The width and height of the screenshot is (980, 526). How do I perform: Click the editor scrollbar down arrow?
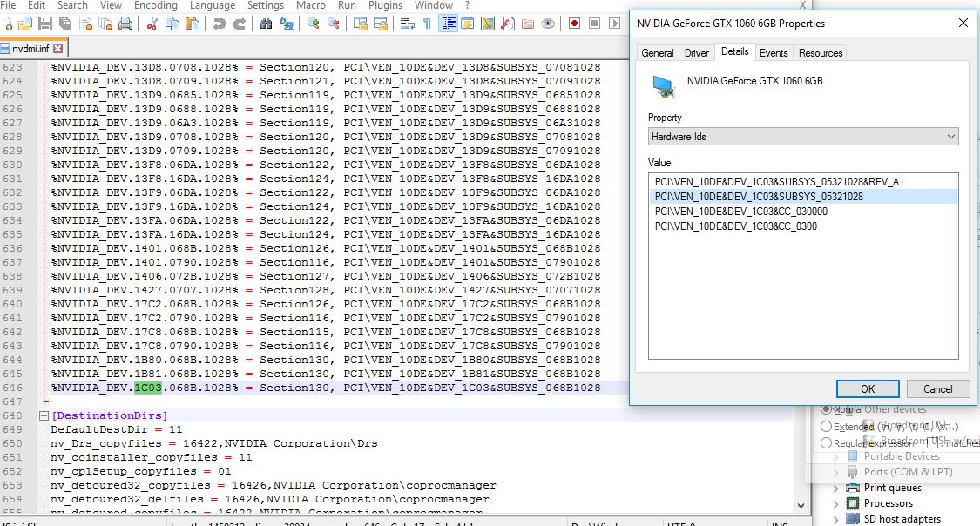(801, 506)
